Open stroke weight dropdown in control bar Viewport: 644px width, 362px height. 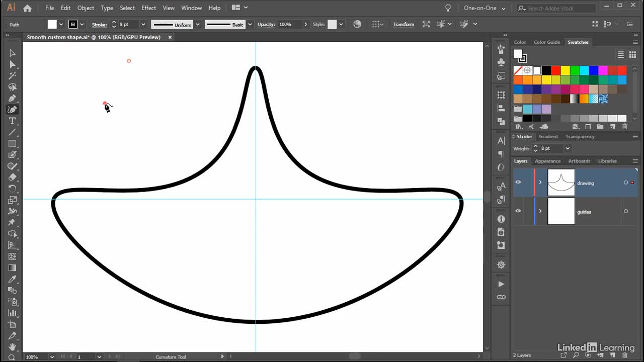click(143, 24)
